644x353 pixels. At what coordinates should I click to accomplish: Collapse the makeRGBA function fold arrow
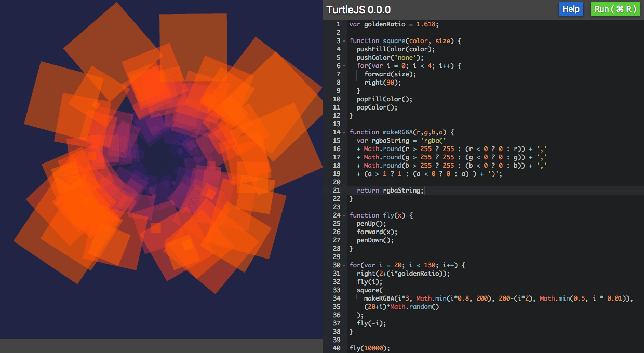point(344,132)
